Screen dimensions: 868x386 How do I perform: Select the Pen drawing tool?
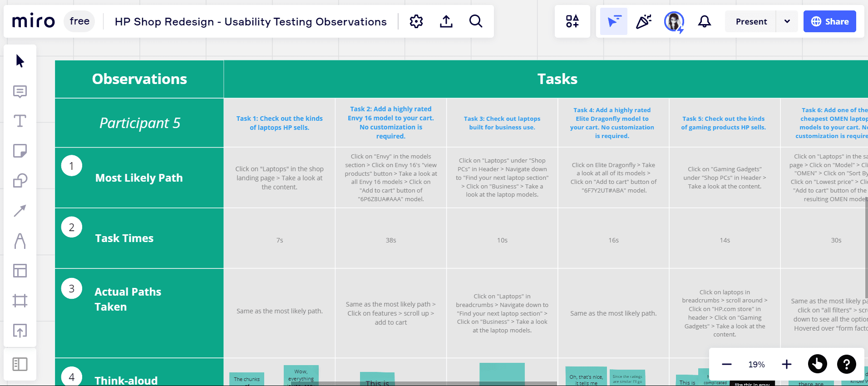point(20,241)
